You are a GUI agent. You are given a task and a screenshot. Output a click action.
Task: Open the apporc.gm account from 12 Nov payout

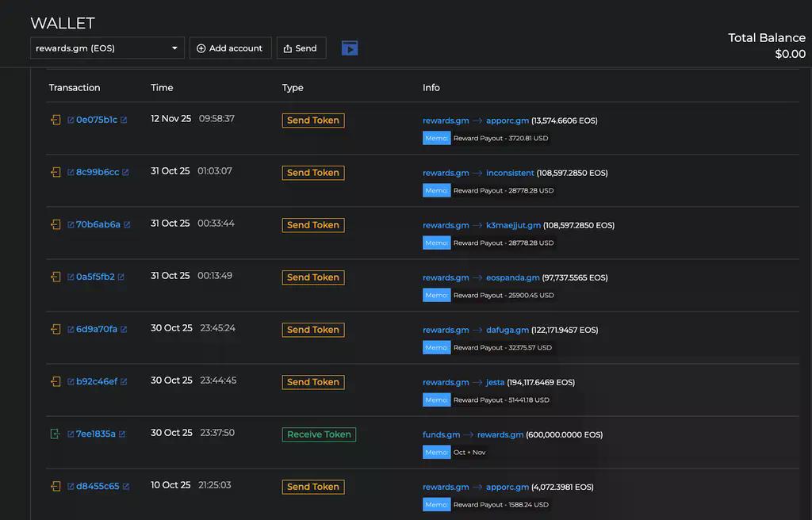(507, 120)
